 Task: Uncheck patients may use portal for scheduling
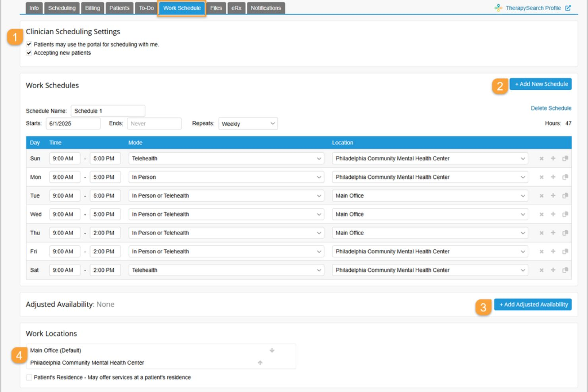29,44
